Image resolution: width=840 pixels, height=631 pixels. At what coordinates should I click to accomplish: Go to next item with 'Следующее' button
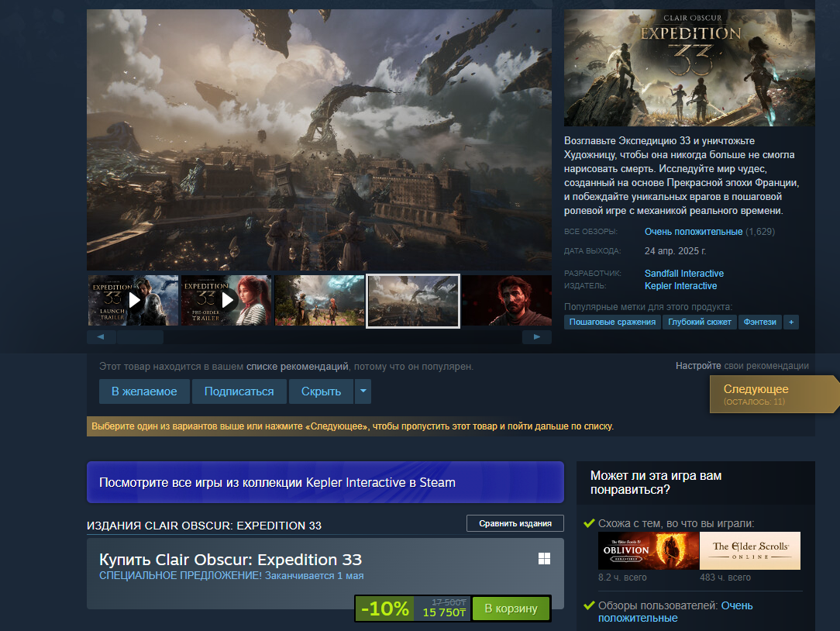click(x=773, y=394)
